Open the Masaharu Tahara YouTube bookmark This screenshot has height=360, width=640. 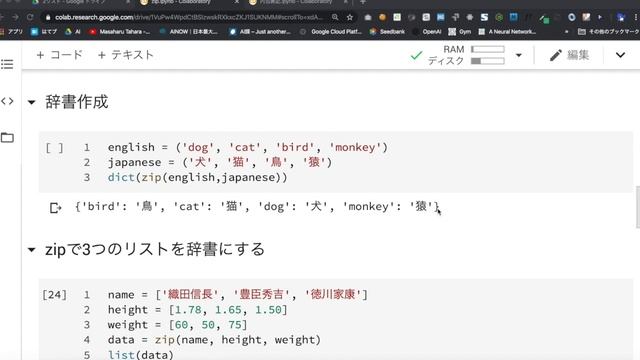click(x=120, y=31)
